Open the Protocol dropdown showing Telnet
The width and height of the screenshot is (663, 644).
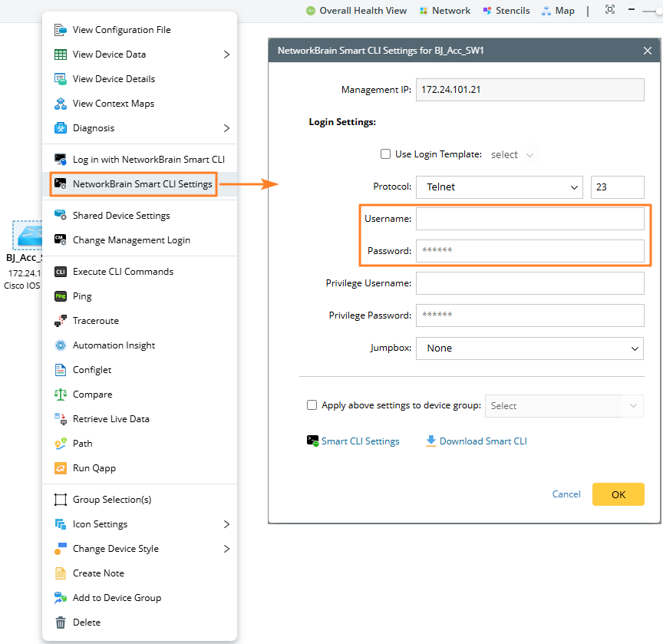(500, 187)
